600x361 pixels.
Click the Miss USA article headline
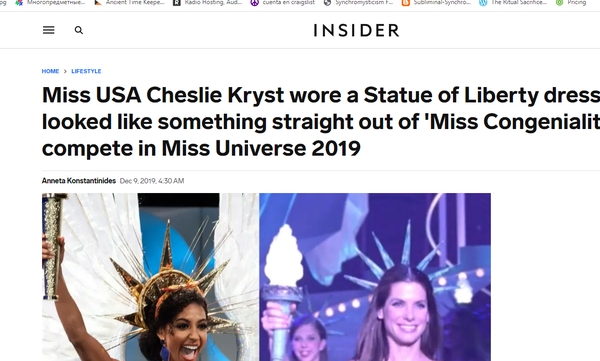[x=321, y=122]
